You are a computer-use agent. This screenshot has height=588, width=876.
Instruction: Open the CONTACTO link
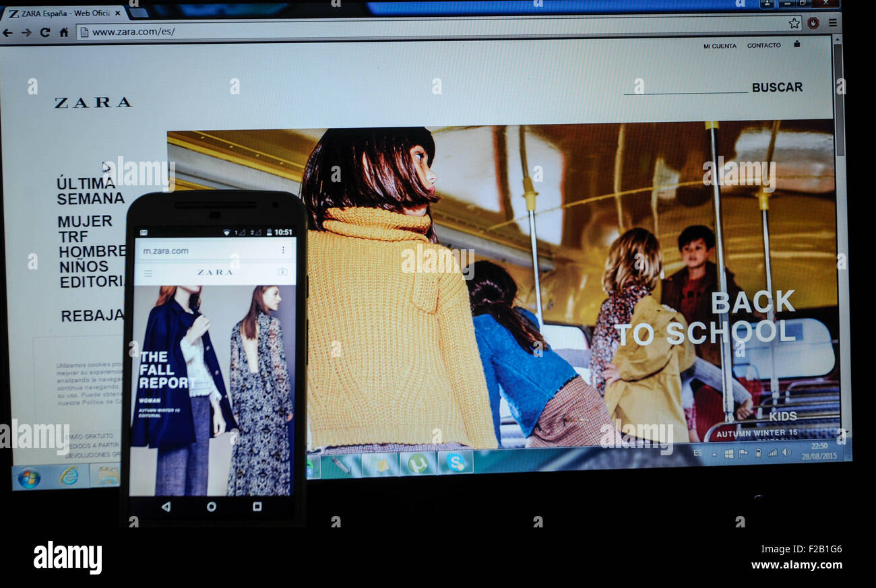coord(763,45)
